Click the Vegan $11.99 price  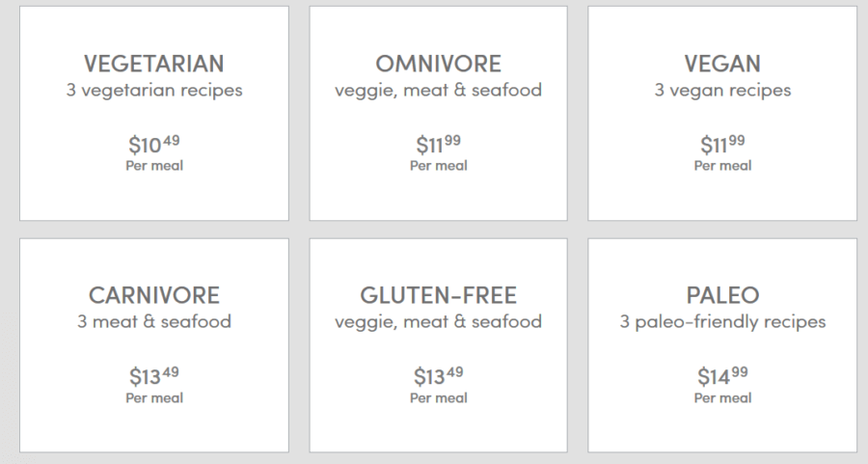[x=722, y=145]
